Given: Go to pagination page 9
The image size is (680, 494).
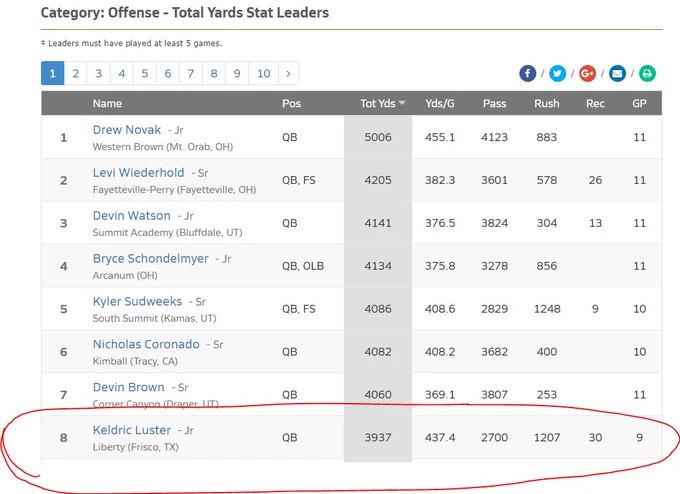Looking at the screenshot, I should (237, 73).
